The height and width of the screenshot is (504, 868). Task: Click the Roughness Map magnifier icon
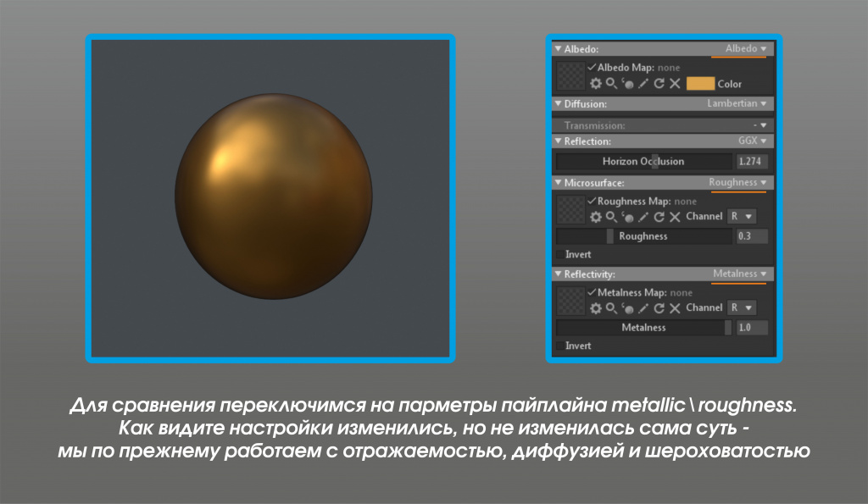coord(612,217)
